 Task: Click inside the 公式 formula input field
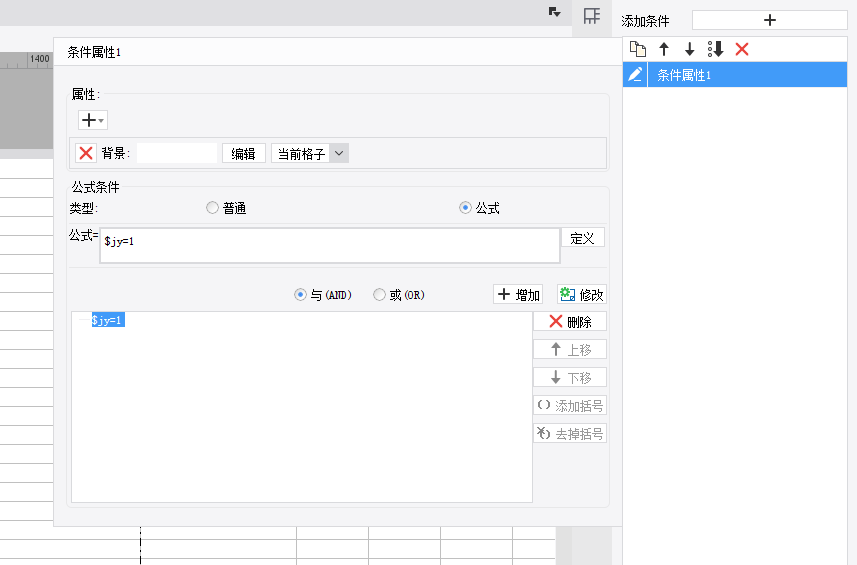point(330,245)
